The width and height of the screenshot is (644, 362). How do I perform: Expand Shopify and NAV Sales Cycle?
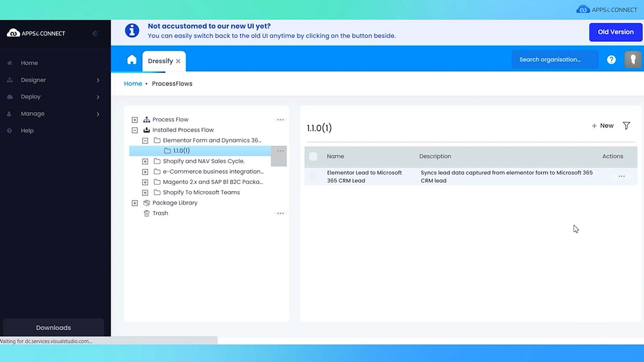tap(145, 161)
